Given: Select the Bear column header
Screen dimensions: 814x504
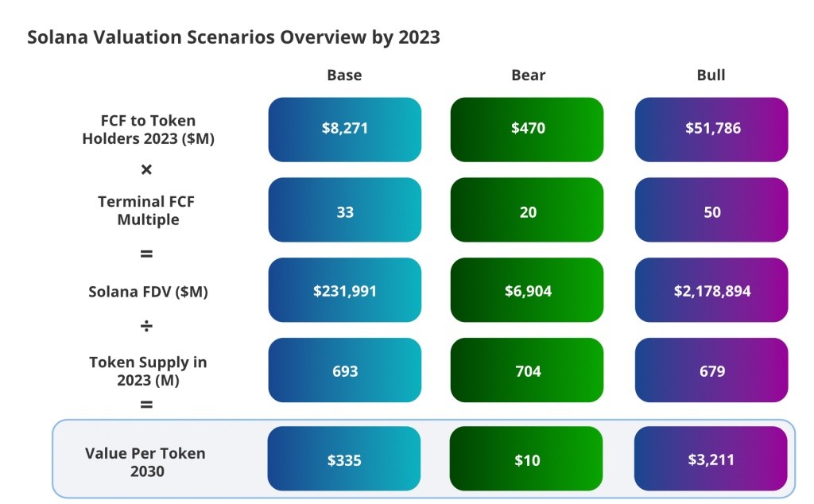Looking at the screenshot, I should 528,76.
